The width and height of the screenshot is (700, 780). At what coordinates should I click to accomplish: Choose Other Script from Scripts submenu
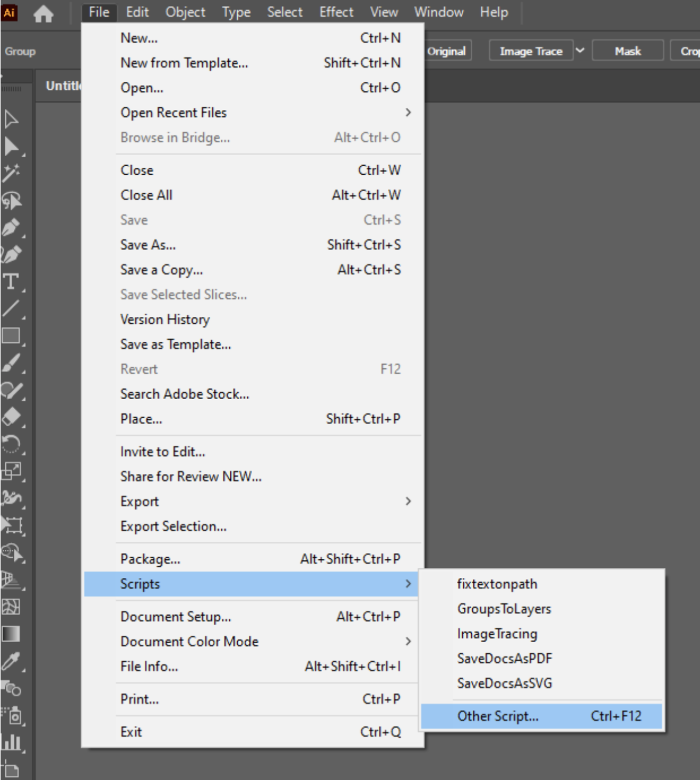pos(542,716)
